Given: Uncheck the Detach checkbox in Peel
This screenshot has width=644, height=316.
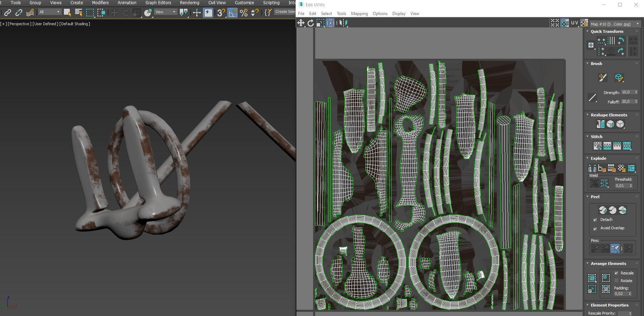Looking at the screenshot, I should (x=595, y=220).
